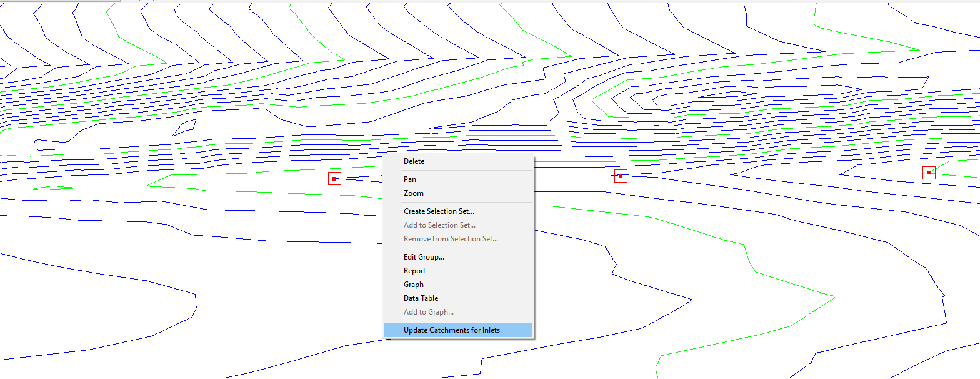This screenshot has width=980, height=379.
Task: Click Edit Group... menu entry
Action: point(458,257)
